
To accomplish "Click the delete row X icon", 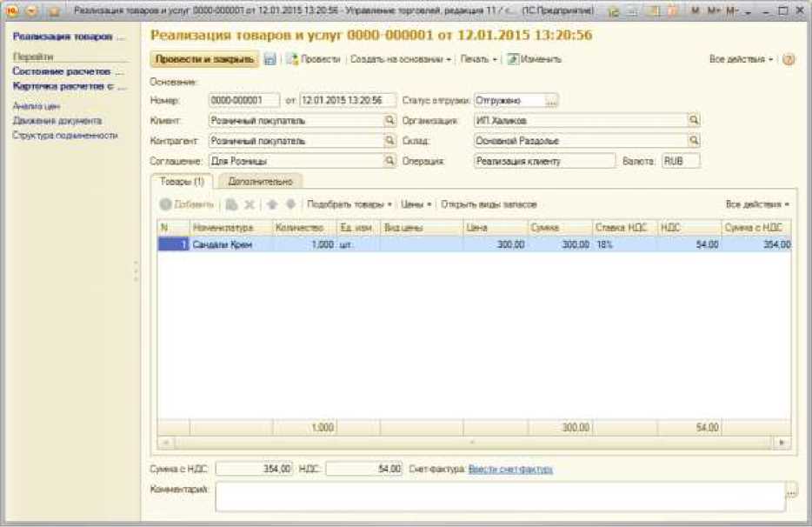I will click(x=249, y=204).
